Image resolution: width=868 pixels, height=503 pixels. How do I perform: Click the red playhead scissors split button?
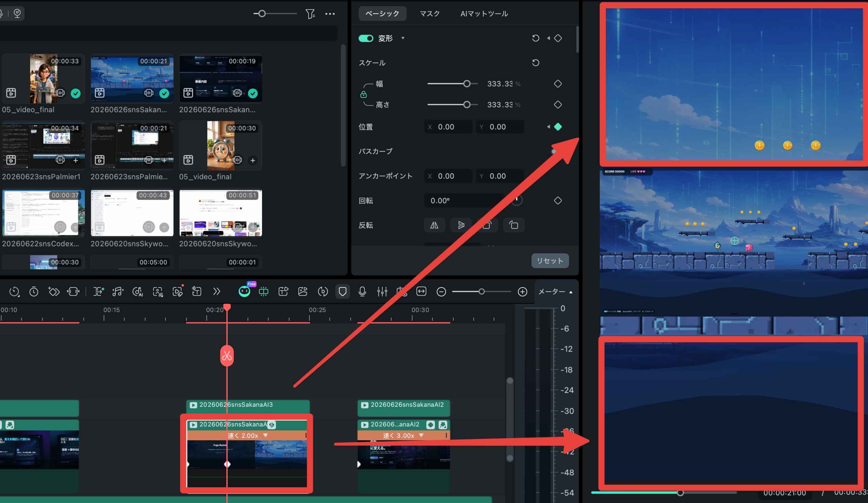(227, 356)
